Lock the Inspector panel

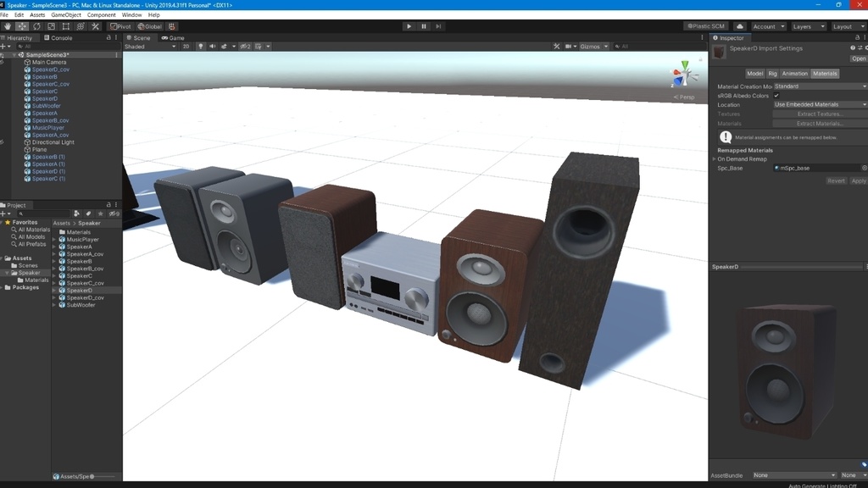pyautogui.click(x=857, y=38)
